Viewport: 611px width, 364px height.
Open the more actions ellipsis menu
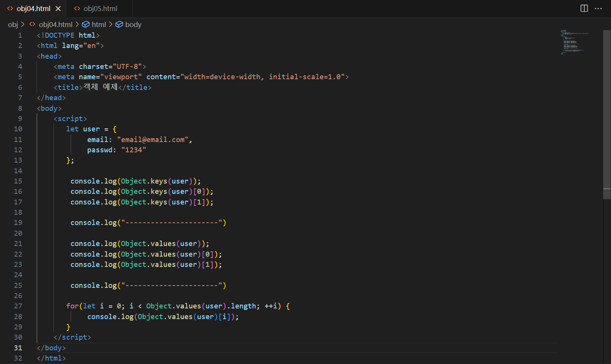tap(598, 8)
